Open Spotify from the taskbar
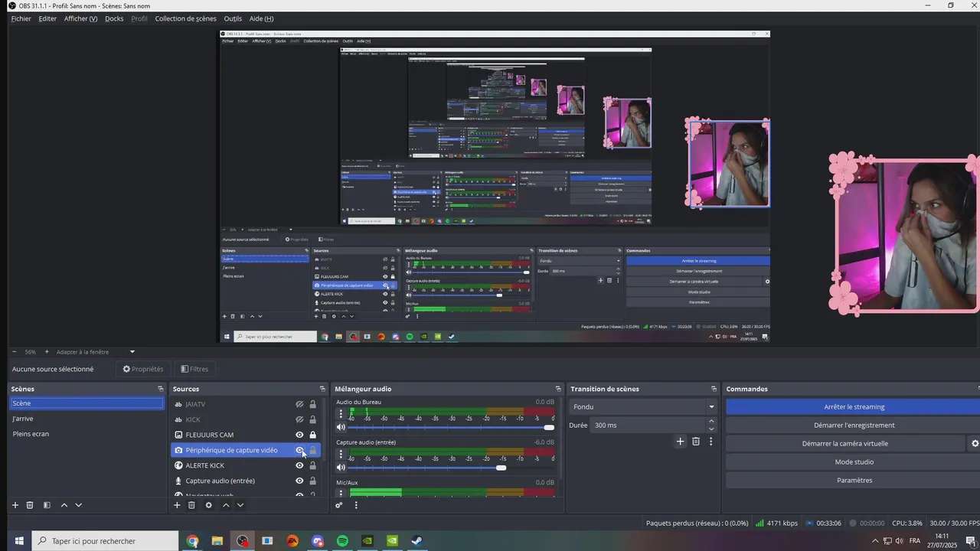This screenshot has width=980, height=551. [342, 541]
